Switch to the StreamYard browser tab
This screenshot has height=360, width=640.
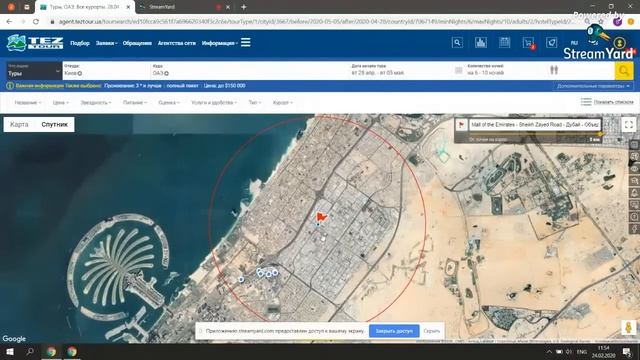pos(184,7)
